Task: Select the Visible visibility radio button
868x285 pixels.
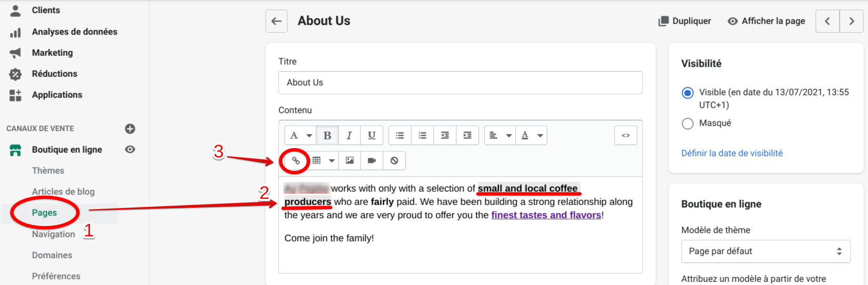Action: 688,93
